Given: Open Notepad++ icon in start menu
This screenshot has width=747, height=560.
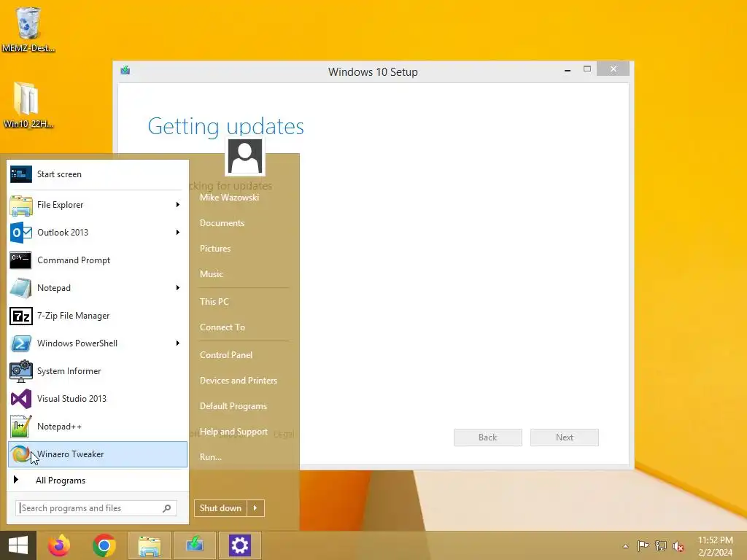Looking at the screenshot, I should click(x=21, y=426).
